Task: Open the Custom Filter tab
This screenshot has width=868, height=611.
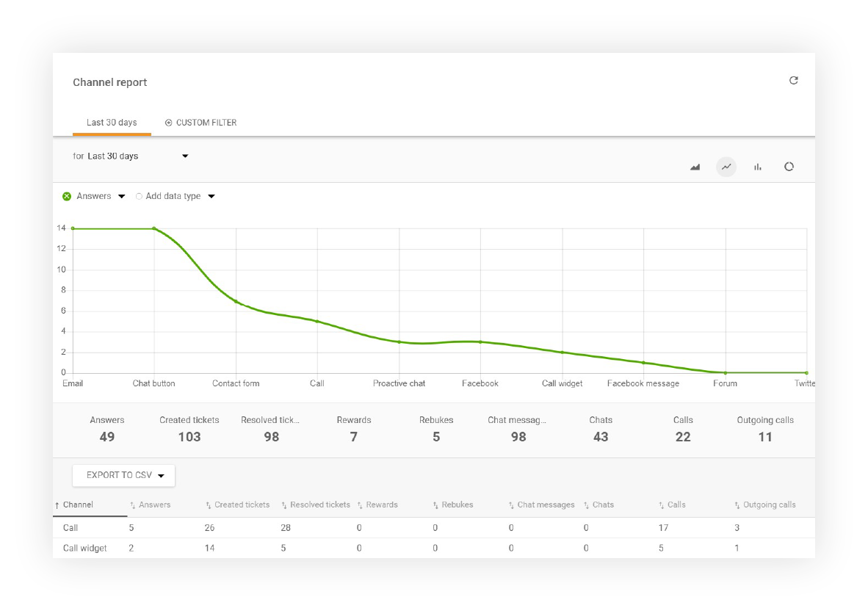Action: [x=201, y=123]
